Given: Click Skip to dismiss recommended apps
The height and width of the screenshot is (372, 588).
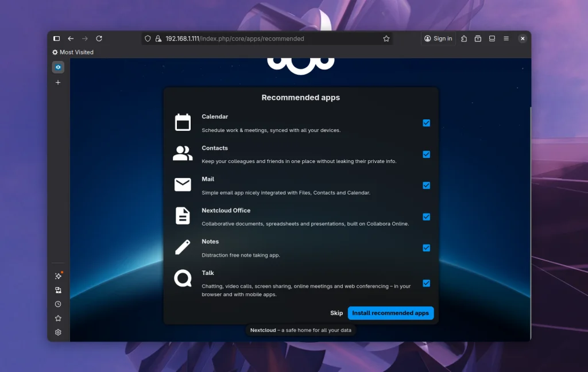Looking at the screenshot, I should coord(336,313).
